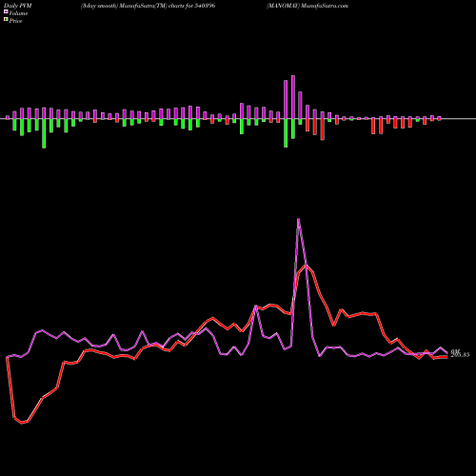
Task: Select the Volume legend label
Action: point(18,13)
